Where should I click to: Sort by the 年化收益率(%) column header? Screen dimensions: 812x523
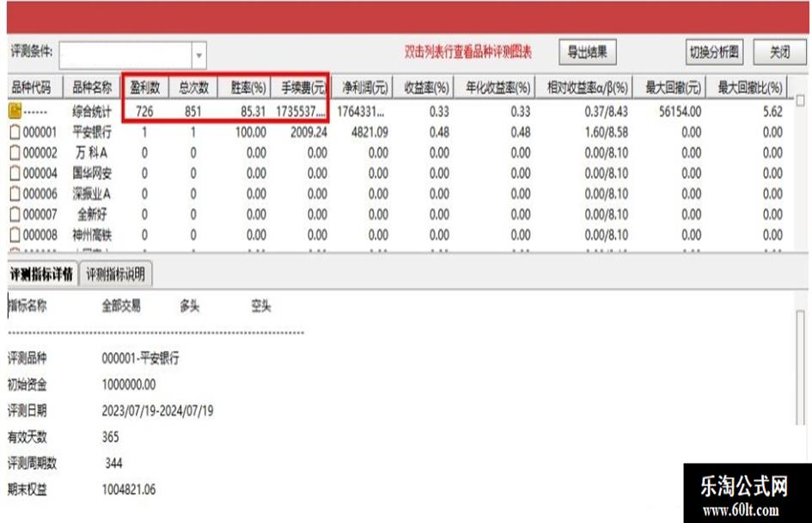tap(495, 88)
